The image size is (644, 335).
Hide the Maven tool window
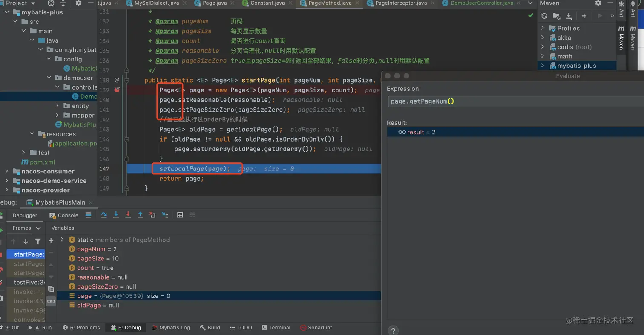(610, 3)
